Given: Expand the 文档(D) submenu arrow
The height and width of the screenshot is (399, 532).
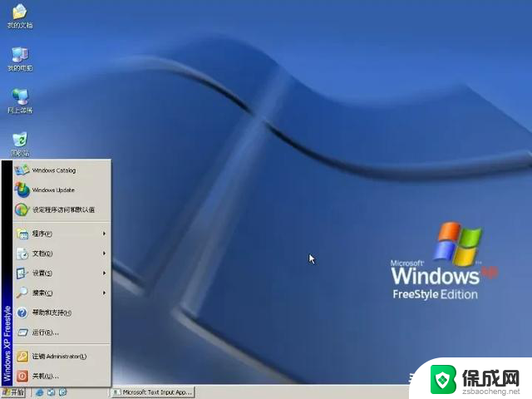Looking at the screenshot, I should point(104,253).
